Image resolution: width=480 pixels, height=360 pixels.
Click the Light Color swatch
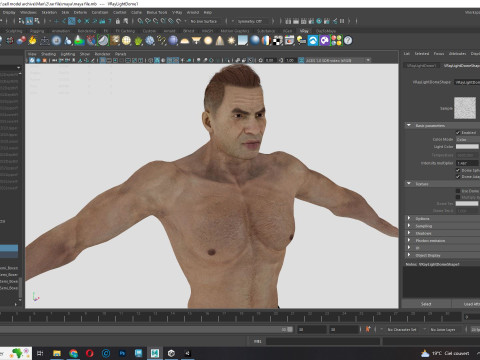point(467,147)
